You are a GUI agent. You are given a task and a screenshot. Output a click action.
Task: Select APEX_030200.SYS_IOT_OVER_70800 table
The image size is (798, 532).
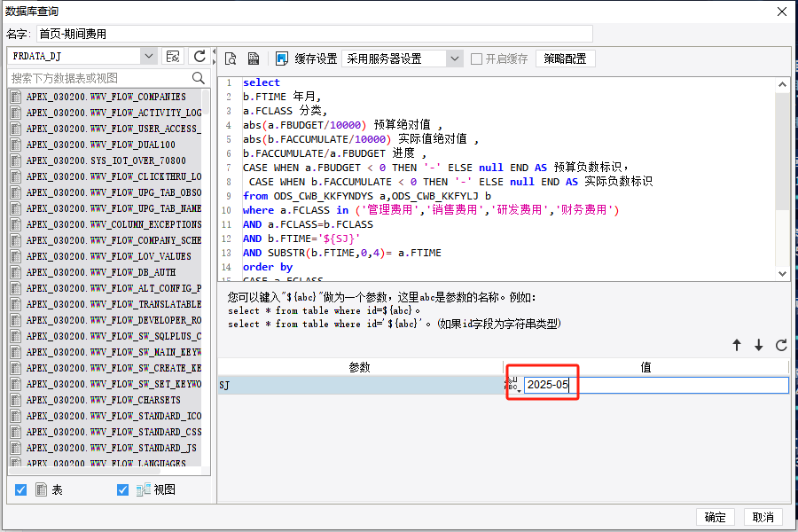pos(106,160)
